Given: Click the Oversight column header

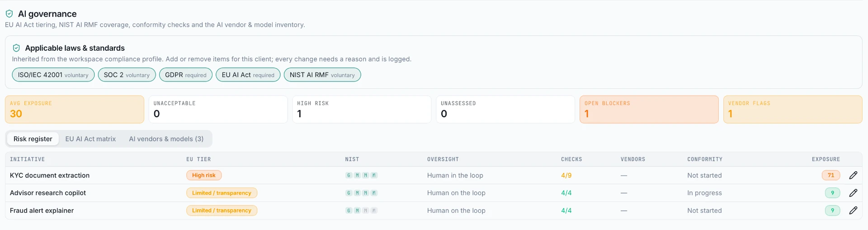Looking at the screenshot, I should click(443, 159).
